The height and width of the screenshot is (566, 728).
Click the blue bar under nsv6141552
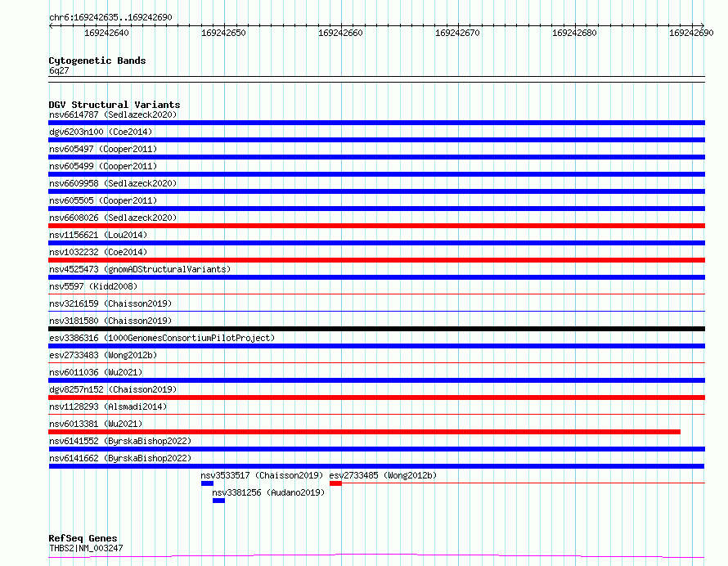[x=376, y=449]
